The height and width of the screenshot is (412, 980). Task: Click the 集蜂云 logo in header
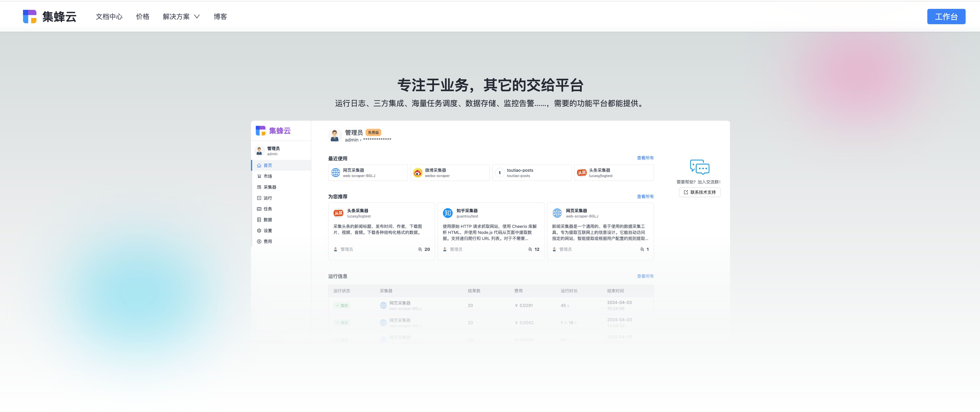pyautogui.click(x=50, y=17)
